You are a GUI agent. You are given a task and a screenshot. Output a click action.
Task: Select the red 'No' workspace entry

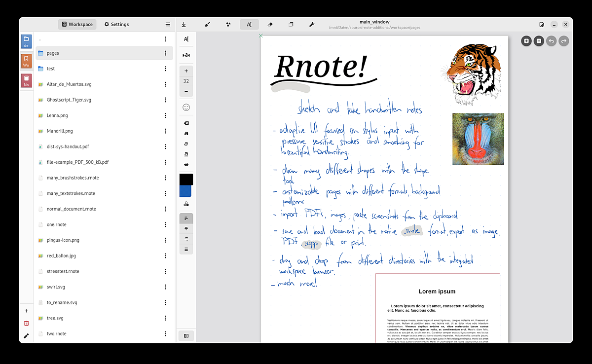(26, 81)
